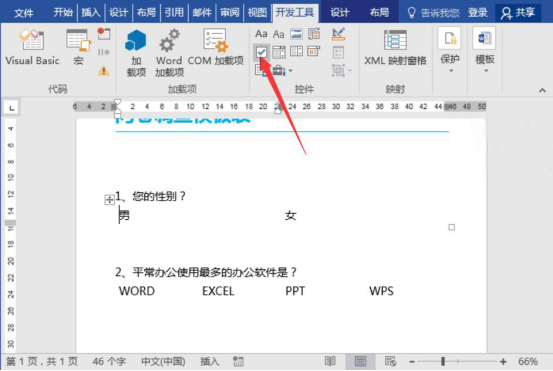Insert a plain text content control
Viewport: 553px width, 371px height.
point(279,34)
